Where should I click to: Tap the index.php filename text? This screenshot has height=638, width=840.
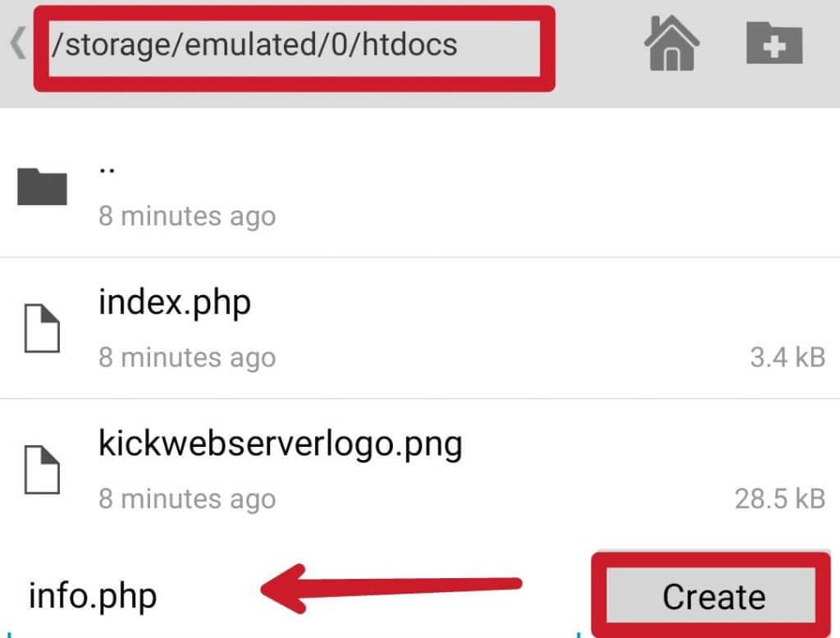click(175, 302)
